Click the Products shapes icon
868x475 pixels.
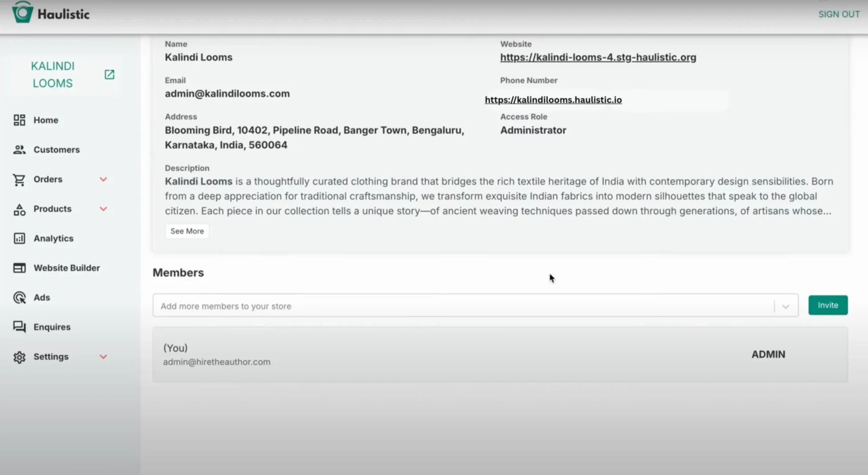click(x=19, y=209)
